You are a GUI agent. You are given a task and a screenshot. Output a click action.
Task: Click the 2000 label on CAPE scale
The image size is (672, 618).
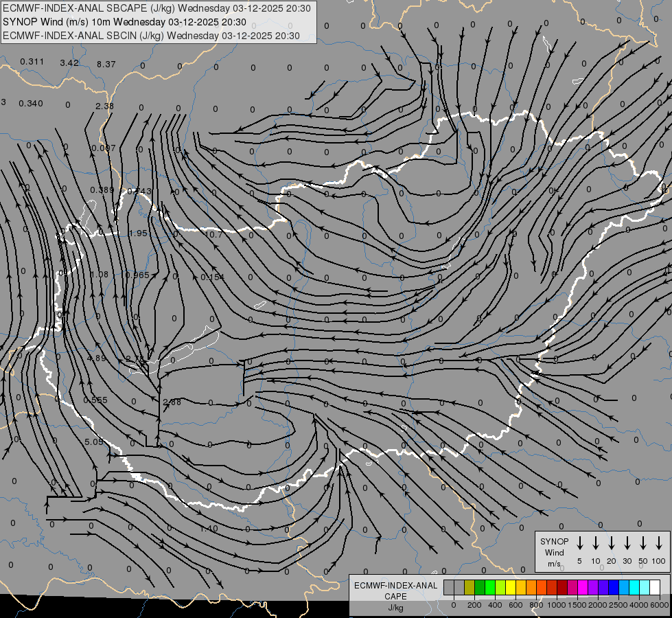pos(598,605)
